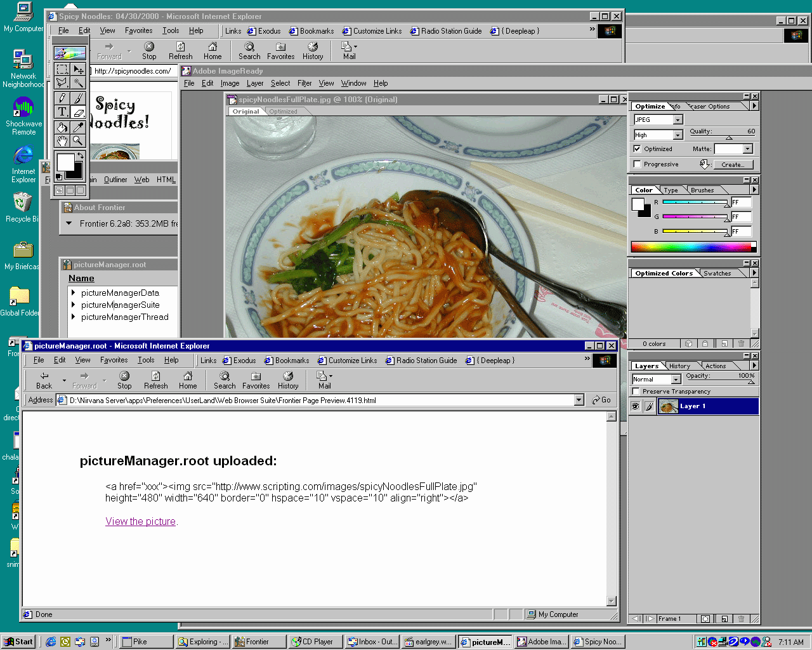
Task: Expand the pictureManagerData tree item
Action: pyautogui.click(x=74, y=293)
